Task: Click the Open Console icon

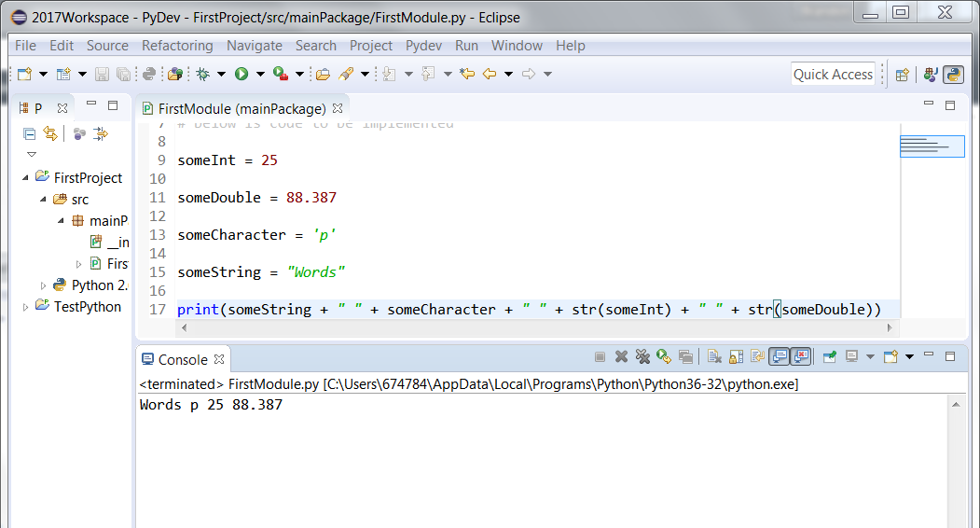Action: click(x=890, y=356)
